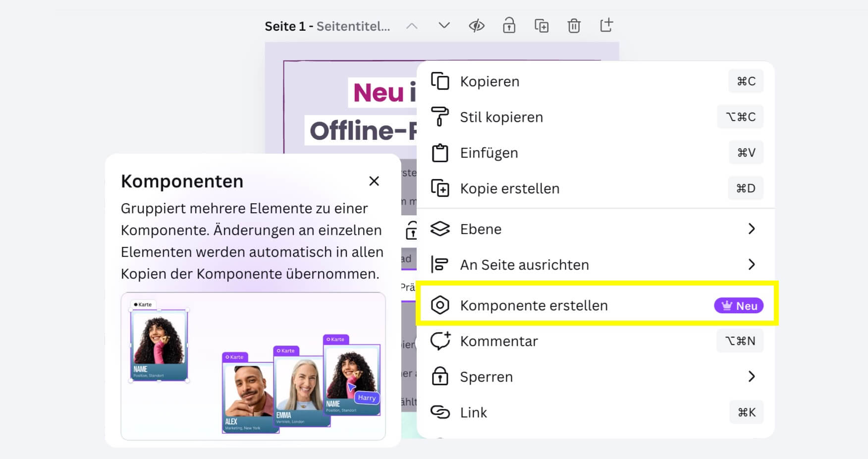Screen dimensions: 868x459
Task: Expand the Ebene submenu arrow
Action: click(752, 229)
